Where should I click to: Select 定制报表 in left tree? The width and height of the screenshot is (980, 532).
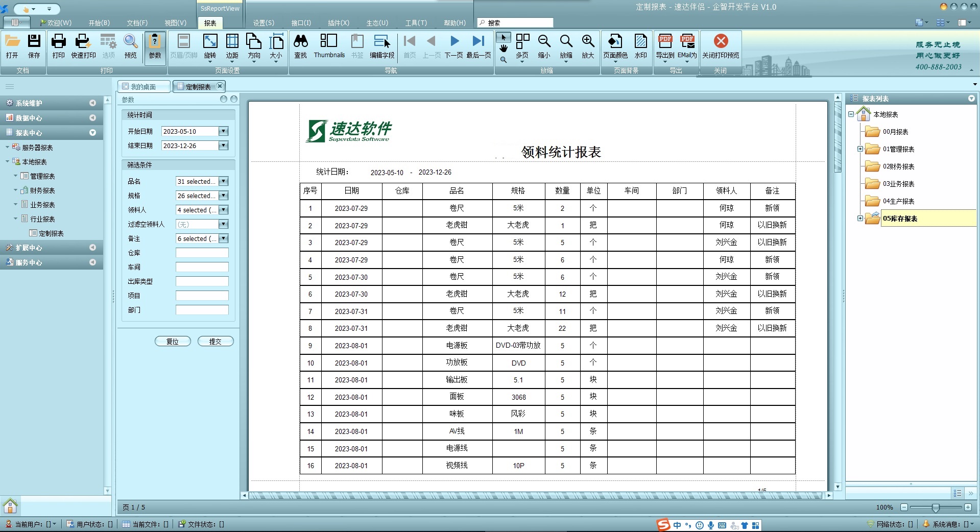51,233
